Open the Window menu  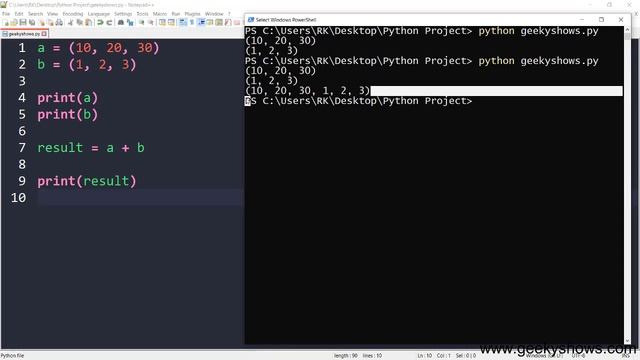click(x=214, y=14)
